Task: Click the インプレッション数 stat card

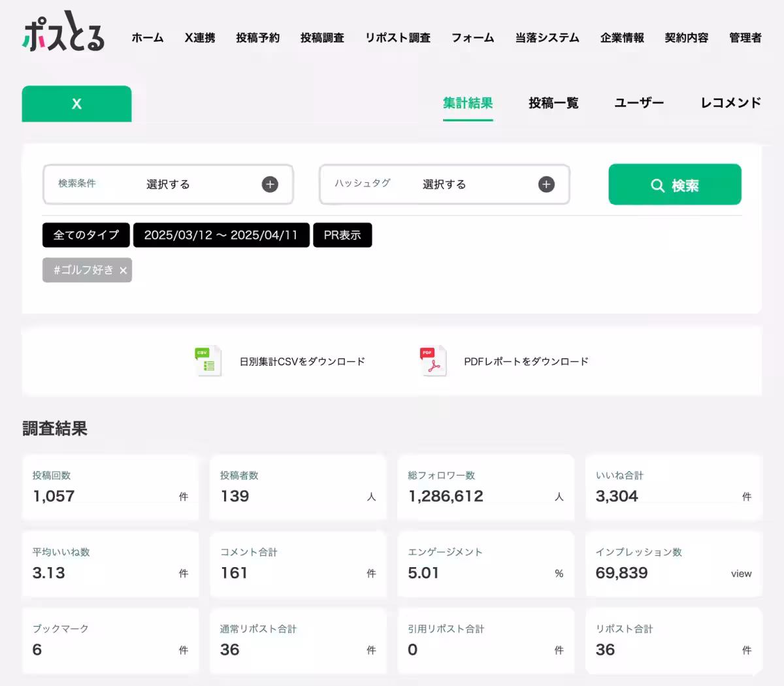Action: pyautogui.click(x=674, y=564)
